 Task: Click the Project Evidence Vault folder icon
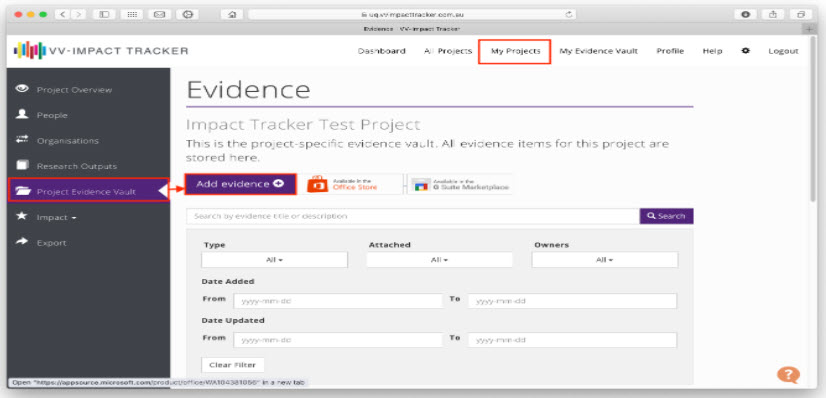click(24, 191)
